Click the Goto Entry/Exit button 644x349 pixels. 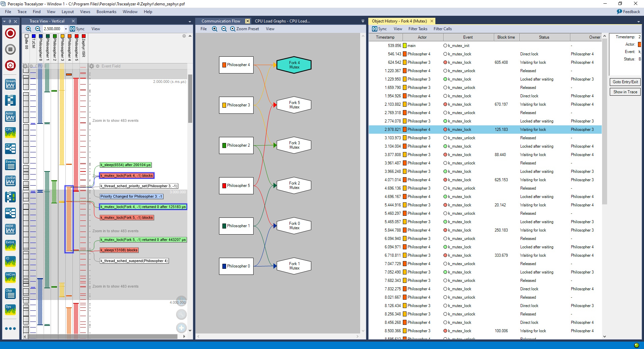point(625,82)
